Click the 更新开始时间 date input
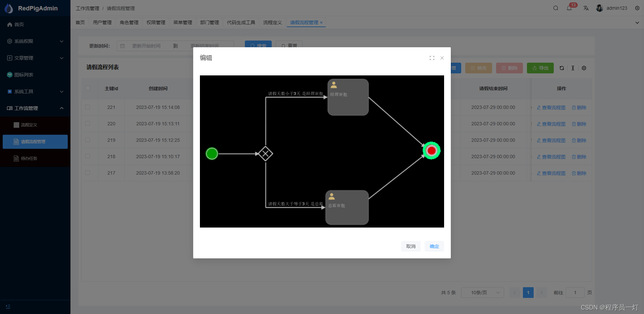Screen dimensions: 644x314 click(147, 46)
